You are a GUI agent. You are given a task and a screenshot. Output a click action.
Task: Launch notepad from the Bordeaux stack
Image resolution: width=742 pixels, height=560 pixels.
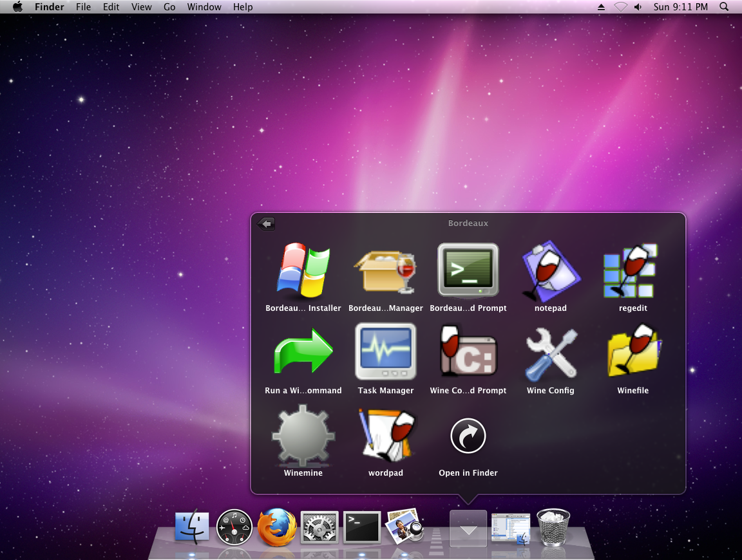(x=550, y=271)
